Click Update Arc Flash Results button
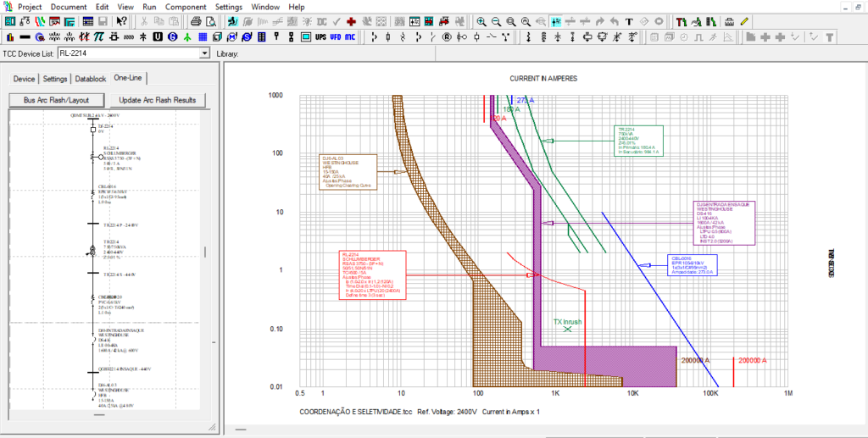This screenshot has height=438, width=868. point(157,100)
